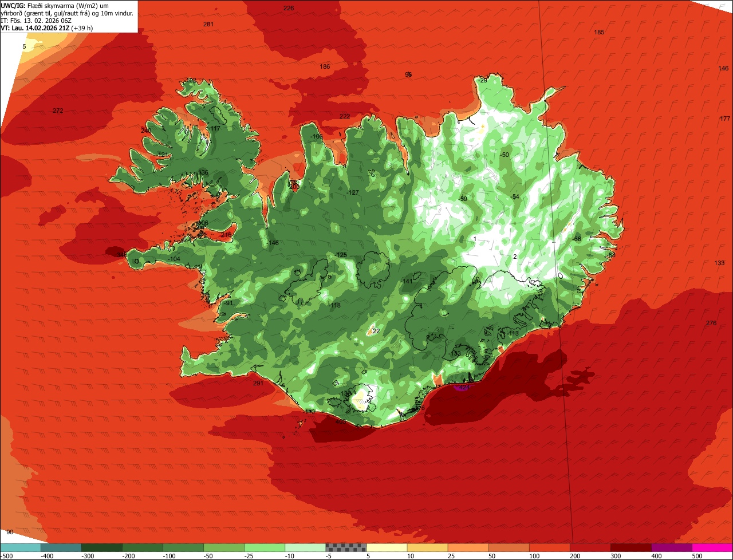
Task: Click the -146 value label
Action: [273, 243]
